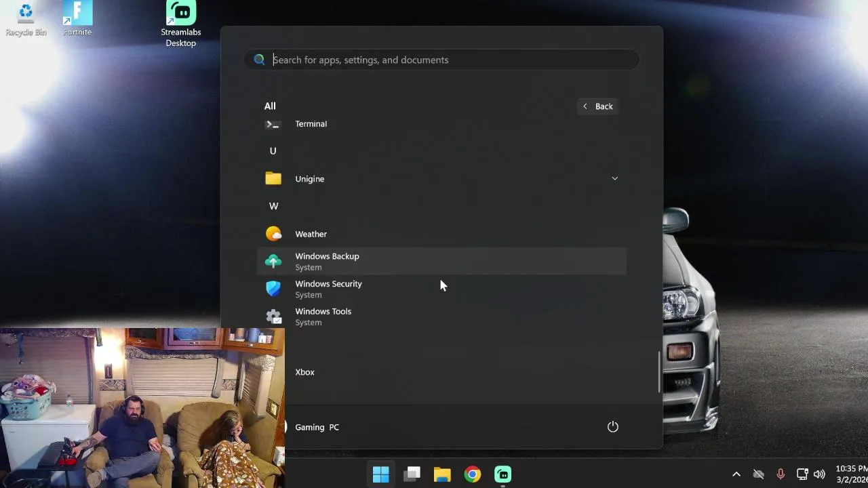Focus the Start menu search box
Viewport: 868px width, 488px height.
coord(441,60)
